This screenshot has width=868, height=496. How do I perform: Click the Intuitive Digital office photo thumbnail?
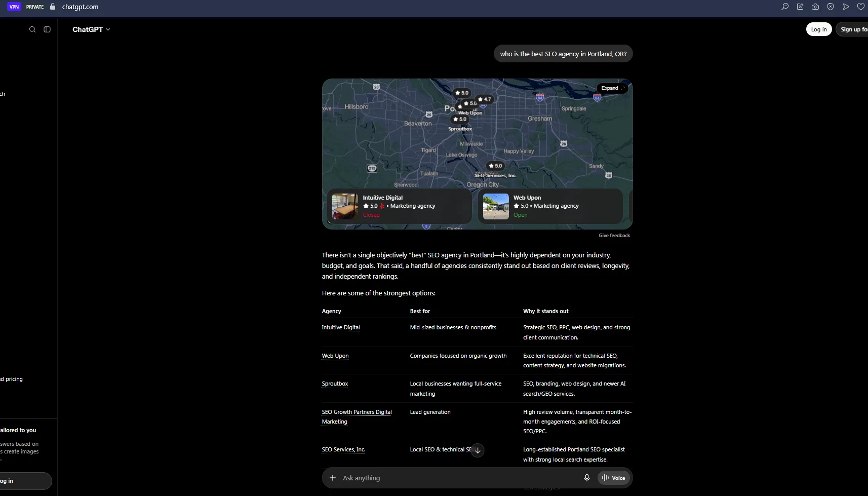345,206
